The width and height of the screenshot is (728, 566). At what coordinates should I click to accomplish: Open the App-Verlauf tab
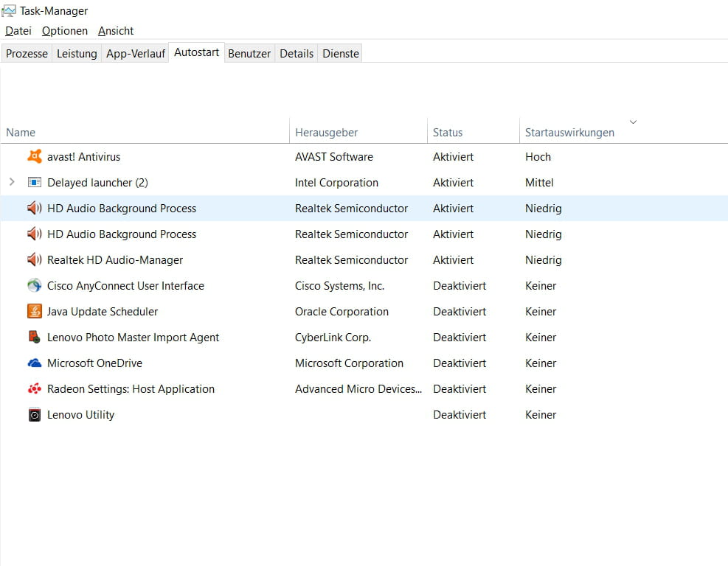click(x=135, y=54)
